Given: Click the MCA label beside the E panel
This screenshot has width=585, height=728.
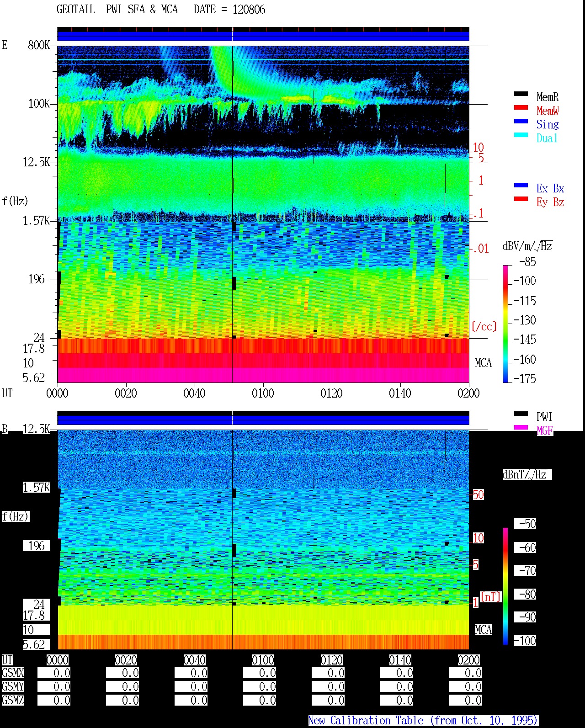Looking at the screenshot, I should (483, 363).
